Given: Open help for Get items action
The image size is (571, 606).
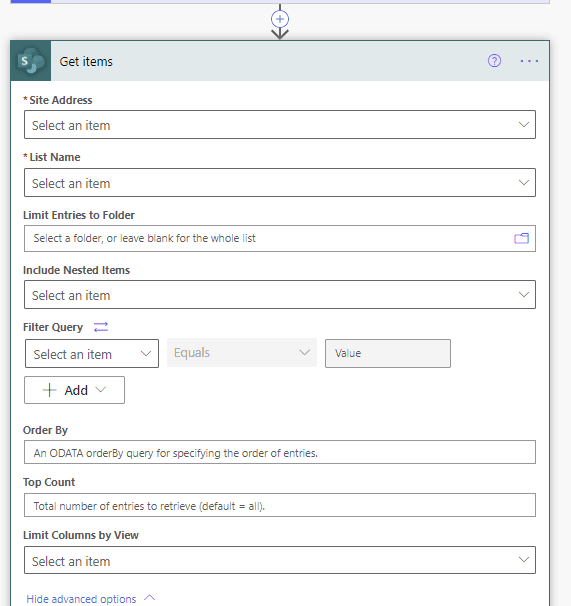Looking at the screenshot, I should coord(494,61).
